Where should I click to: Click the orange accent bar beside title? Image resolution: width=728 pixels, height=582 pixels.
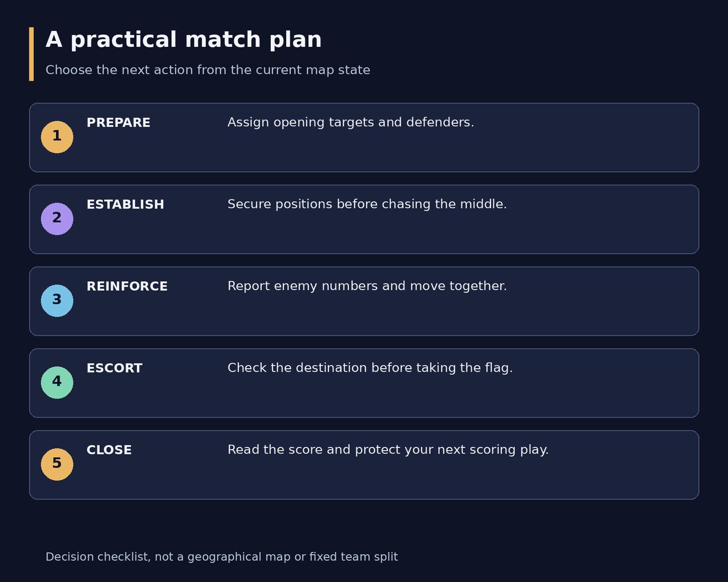31,54
